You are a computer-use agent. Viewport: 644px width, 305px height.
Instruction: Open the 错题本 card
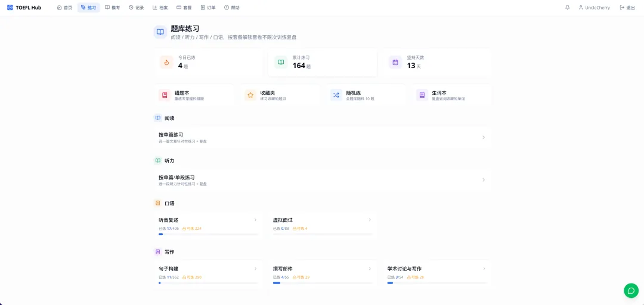tap(194, 95)
